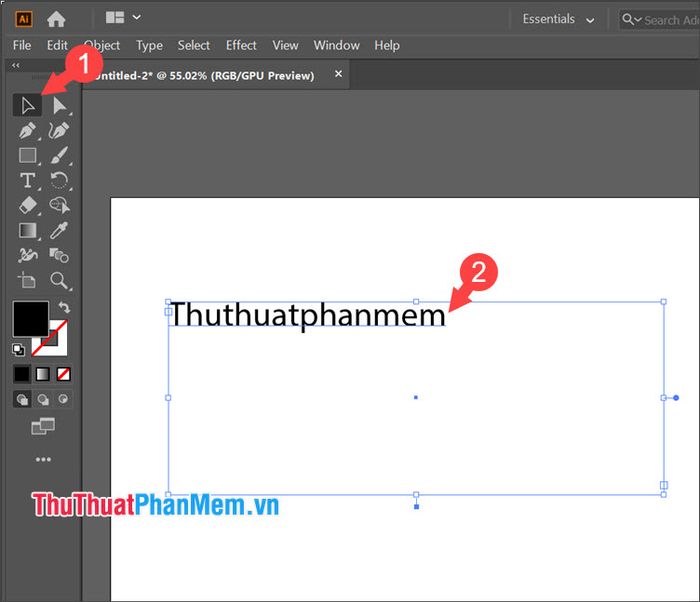700x602 pixels.
Task: Enable Draw Normal mode
Action: pyautogui.click(x=22, y=399)
